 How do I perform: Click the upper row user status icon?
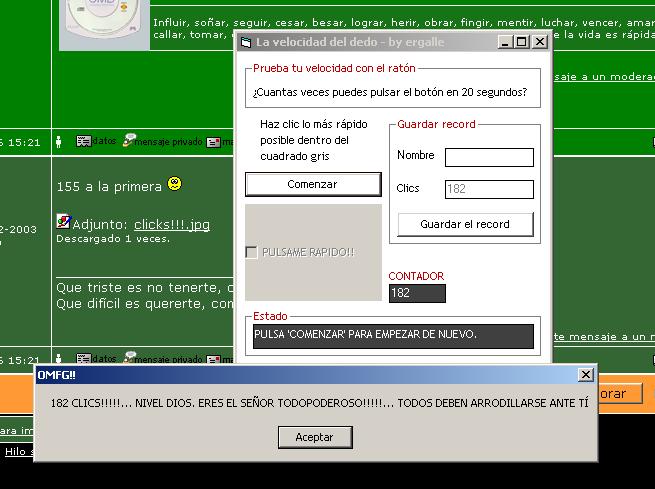pyautogui.click(x=58, y=142)
